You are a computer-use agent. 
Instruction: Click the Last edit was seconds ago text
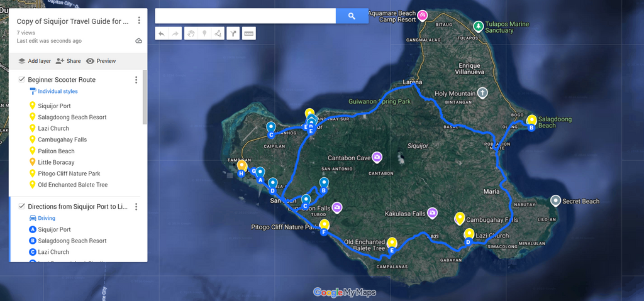49,41
